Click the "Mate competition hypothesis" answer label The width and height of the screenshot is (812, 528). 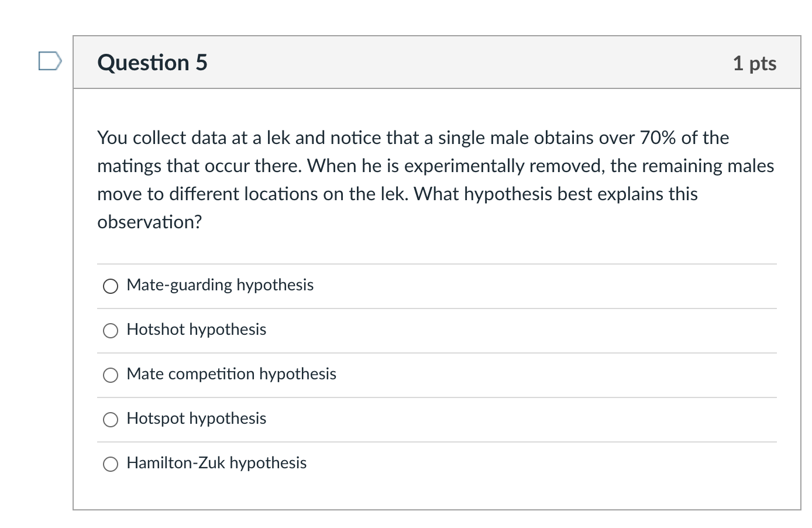click(231, 374)
